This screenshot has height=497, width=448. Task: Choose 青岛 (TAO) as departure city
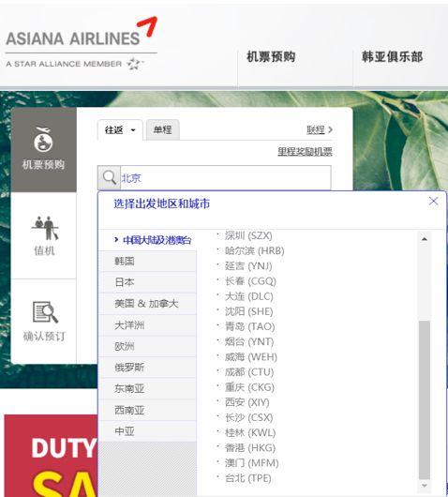point(249,326)
